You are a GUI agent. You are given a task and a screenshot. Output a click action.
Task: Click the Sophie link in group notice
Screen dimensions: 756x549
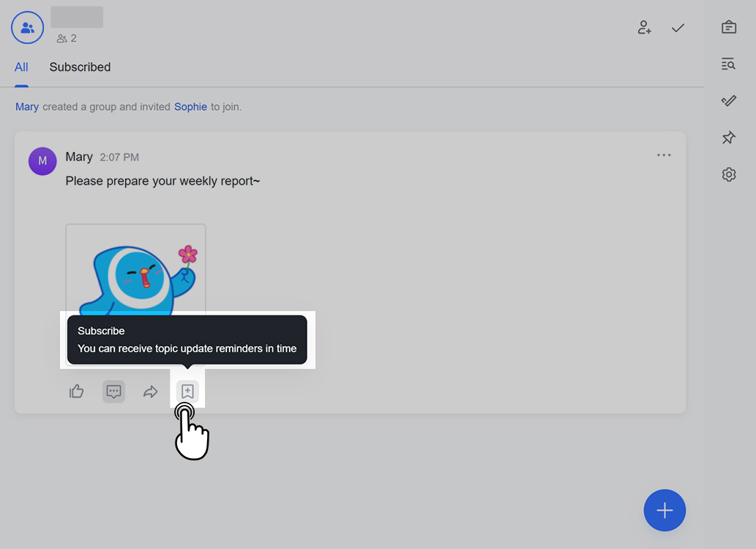(x=190, y=107)
